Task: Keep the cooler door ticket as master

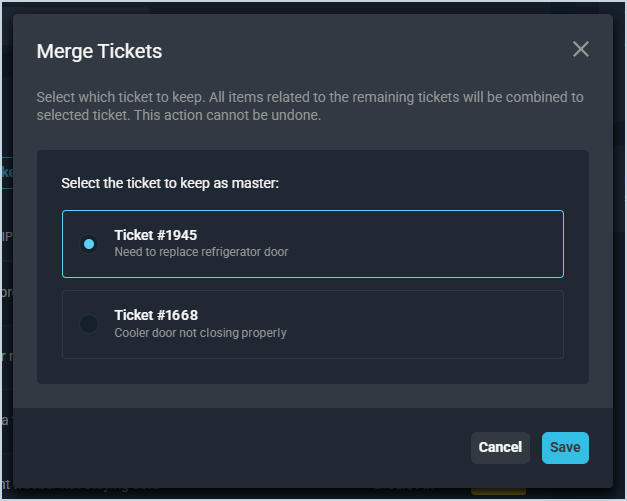Action: [89, 324]
